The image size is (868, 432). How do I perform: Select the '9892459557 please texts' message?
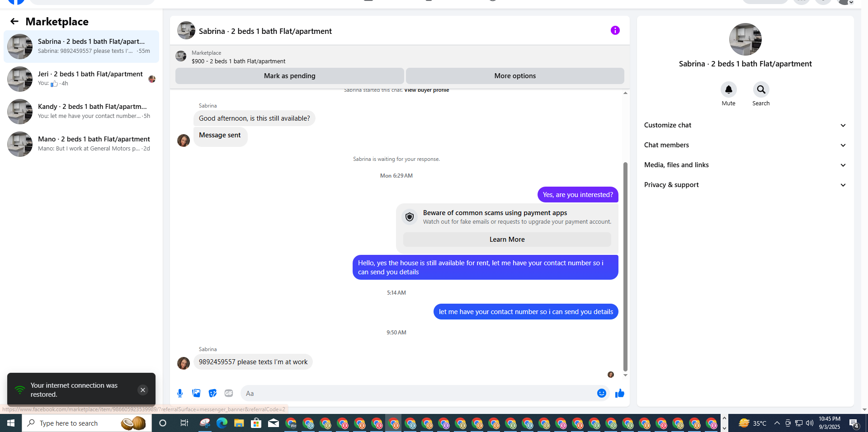253,362
